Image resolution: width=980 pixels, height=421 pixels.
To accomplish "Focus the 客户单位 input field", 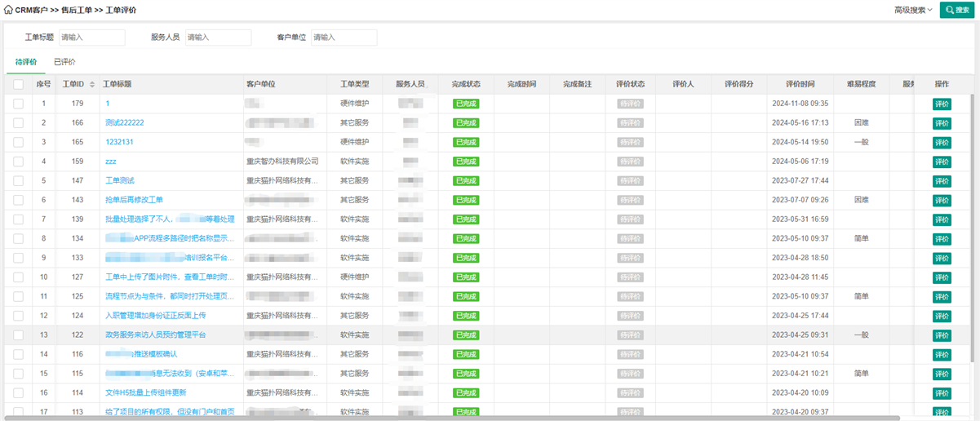I will coord(344,38).
